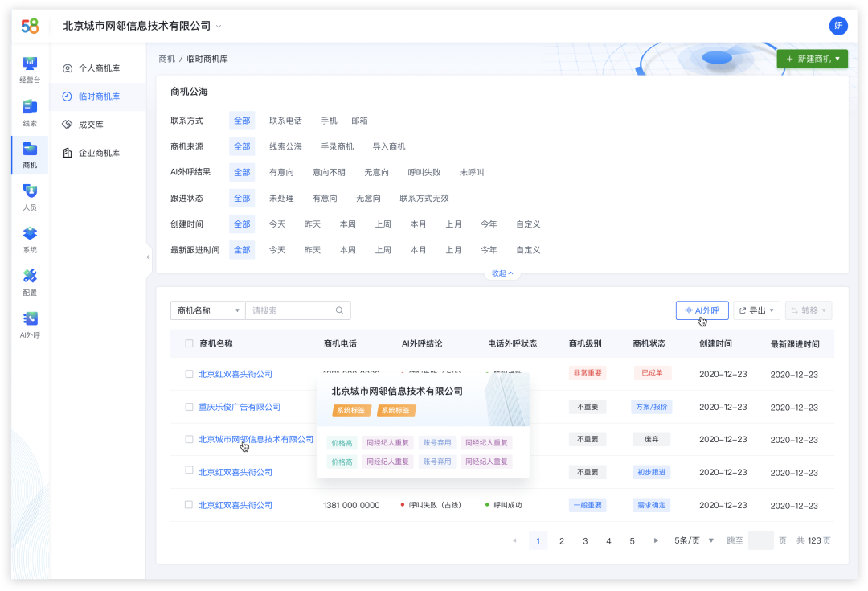The height and width of the screenshot is (591, 868).
Task: Open the last row 北京红双喜头衔公司 link
Action: click(x=235, y=505)
